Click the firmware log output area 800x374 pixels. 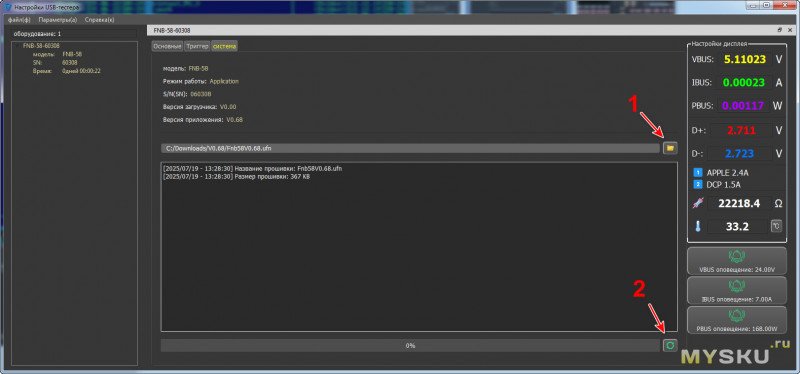pyautogui.click(x=419, y=247)
